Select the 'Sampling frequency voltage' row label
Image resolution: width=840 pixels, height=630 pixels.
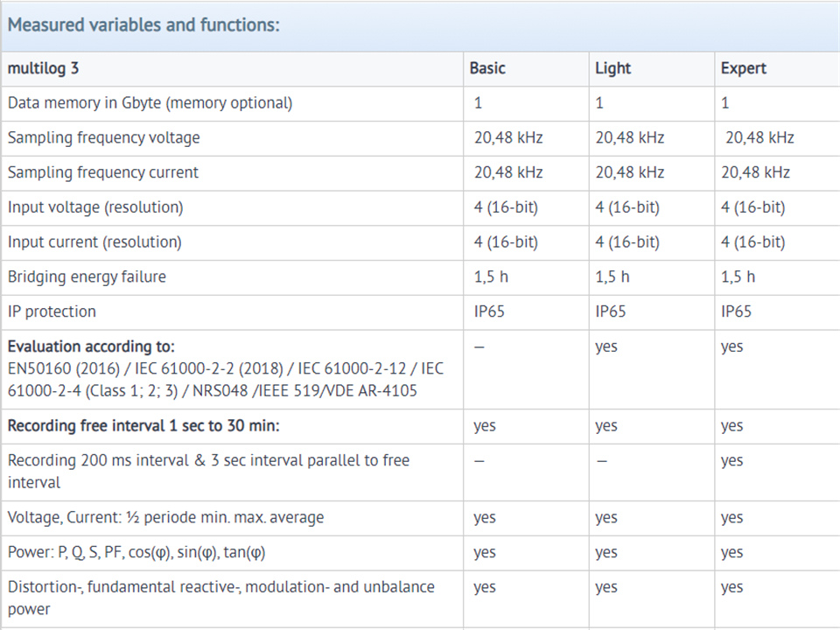pyautogui.click(x=103, y=137)
